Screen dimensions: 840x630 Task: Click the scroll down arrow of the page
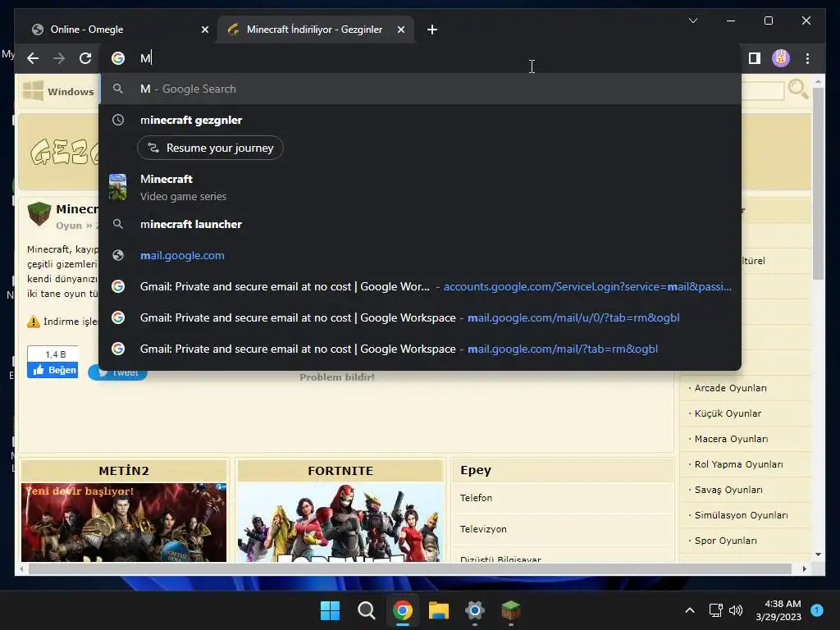(x=818, y=555)
